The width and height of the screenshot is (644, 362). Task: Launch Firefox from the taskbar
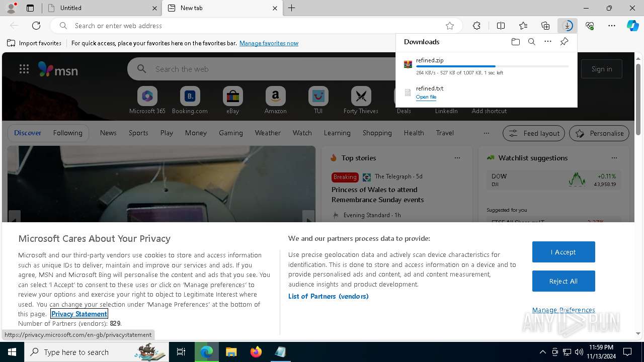256,352
